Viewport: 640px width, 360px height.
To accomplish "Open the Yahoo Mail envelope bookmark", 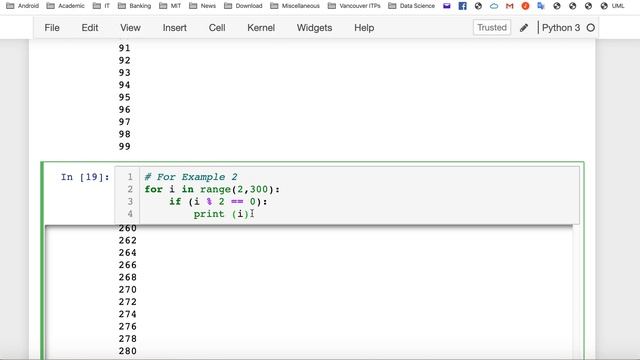I will coord(447,6).
